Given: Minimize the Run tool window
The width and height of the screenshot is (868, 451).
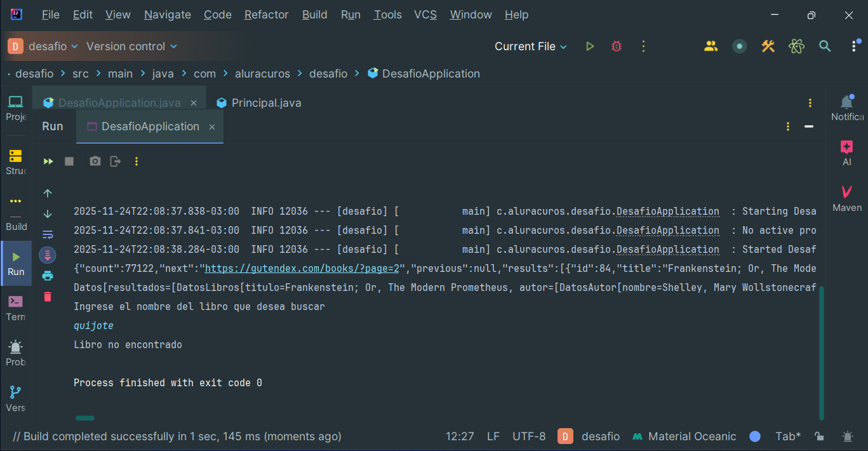Looking at the screenshot, I should (x=809, y=126).
